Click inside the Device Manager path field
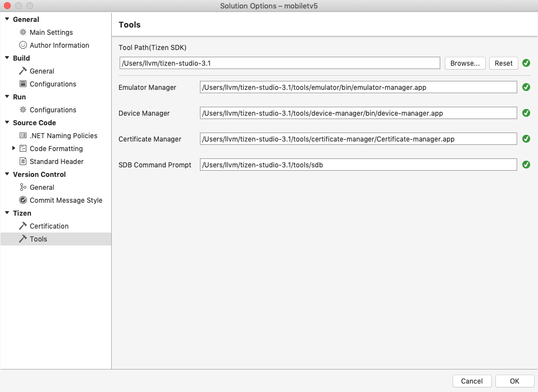 (357, 112)
